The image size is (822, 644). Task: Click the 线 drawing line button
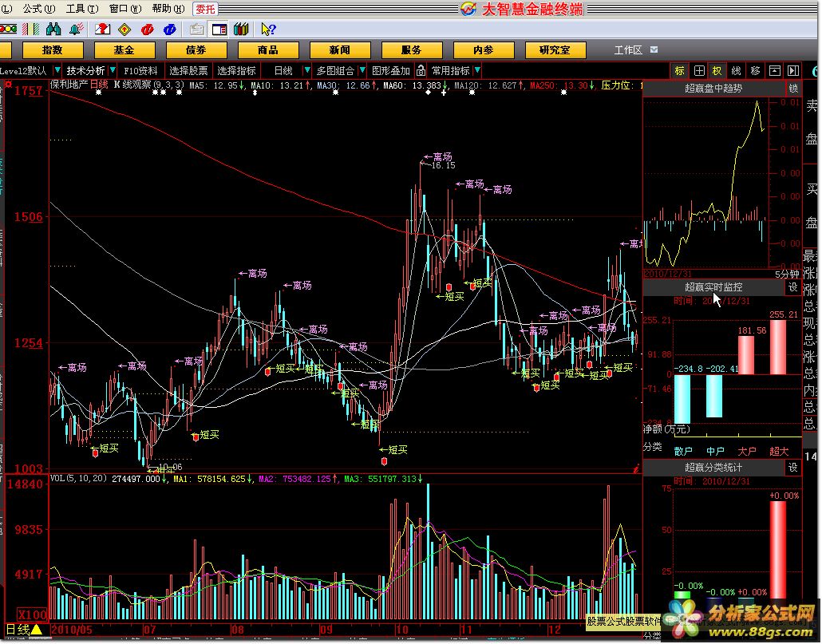736,71
